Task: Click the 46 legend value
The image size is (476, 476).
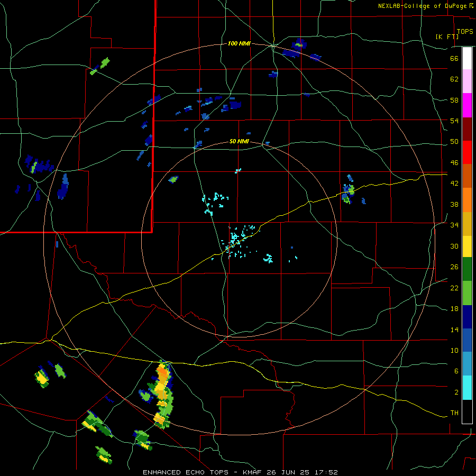Action: coord(454,163)
